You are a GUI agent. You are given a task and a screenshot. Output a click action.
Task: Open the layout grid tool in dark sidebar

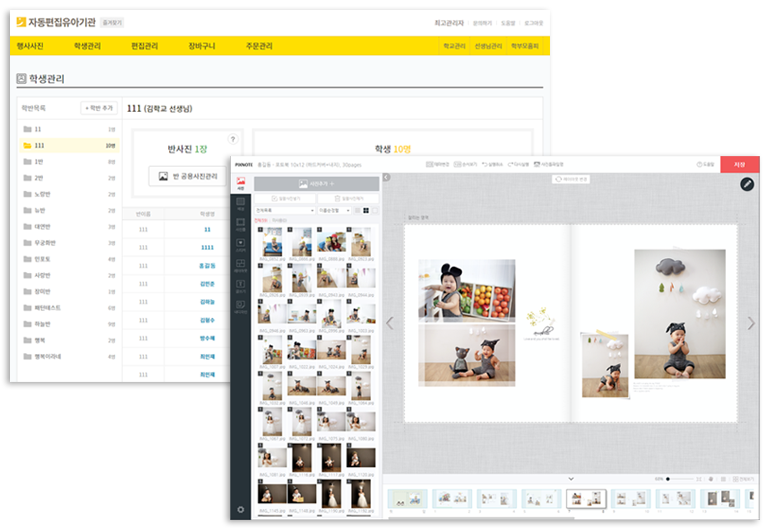coord(241,265)
